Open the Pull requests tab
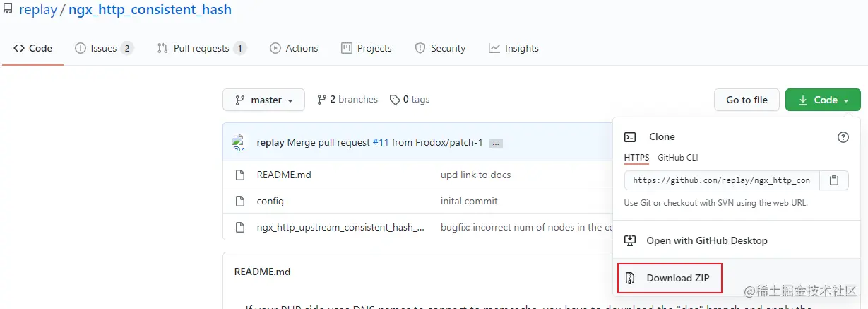 point(201,48)
